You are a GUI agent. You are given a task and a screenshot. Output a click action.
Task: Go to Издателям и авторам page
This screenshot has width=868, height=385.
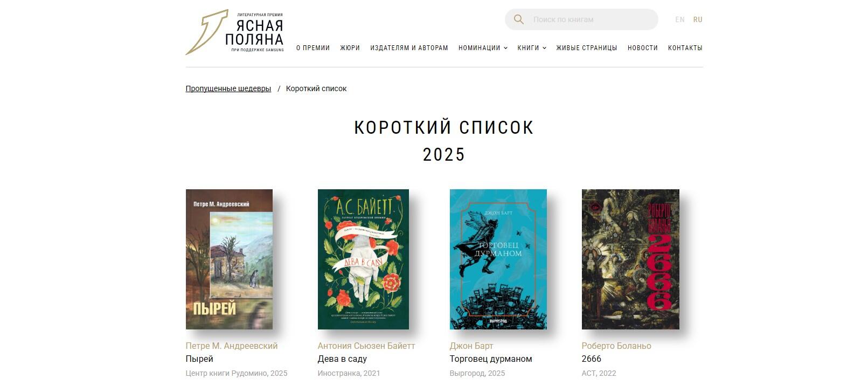[409, 48]
